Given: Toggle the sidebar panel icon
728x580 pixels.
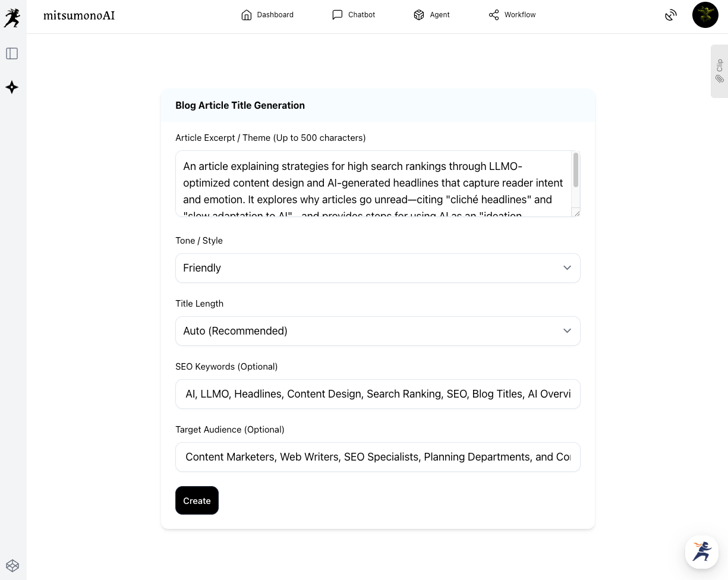Looking at the screenshot, I should coord(12,53).
